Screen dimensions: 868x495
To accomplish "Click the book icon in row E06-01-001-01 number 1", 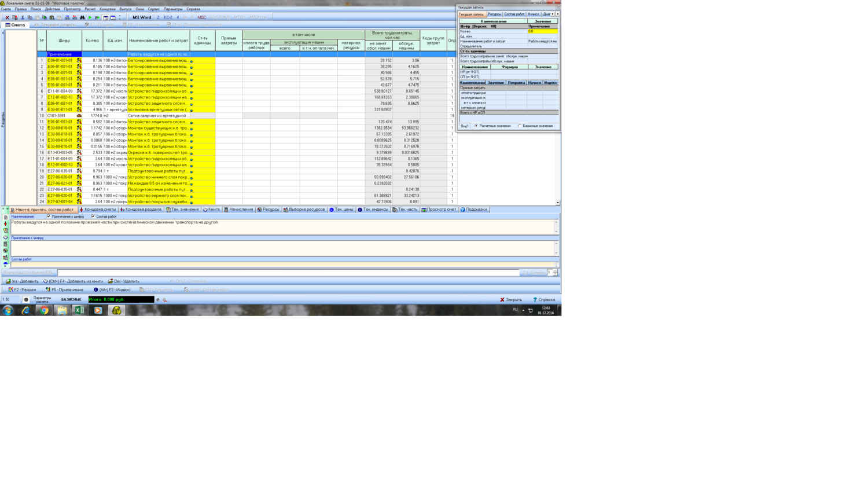I will [x=79, y=60].
